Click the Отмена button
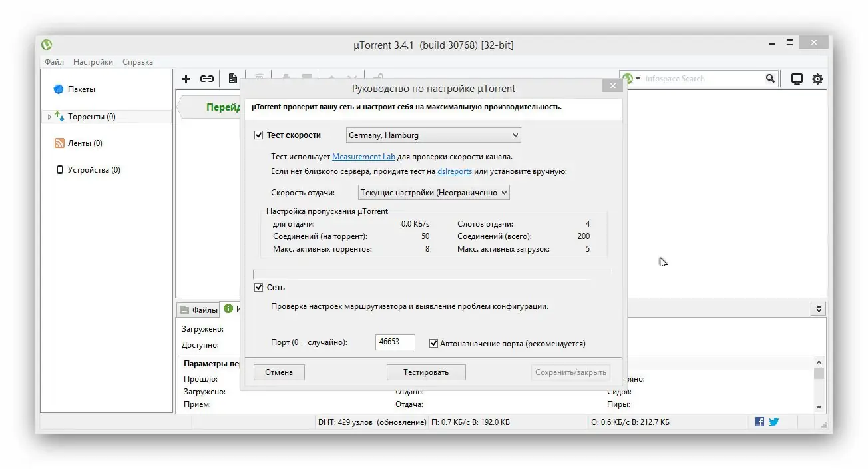This screenshot has height=469, width=868. tap(279, 372)
